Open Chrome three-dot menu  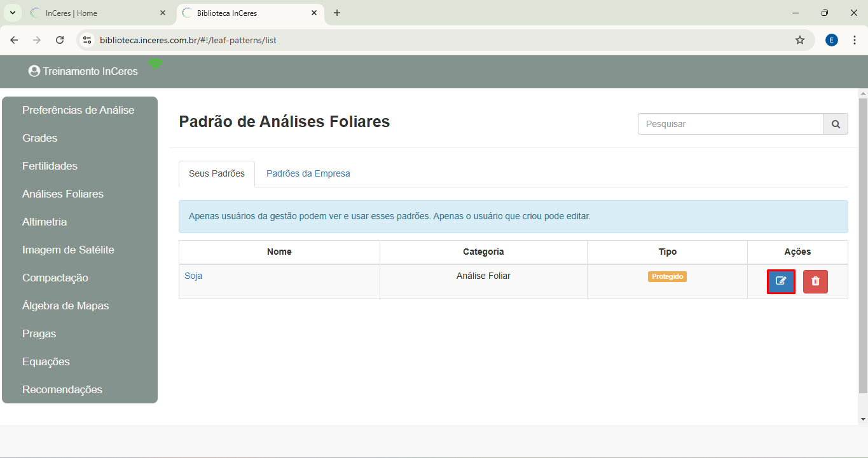click(x=855, y=40)
